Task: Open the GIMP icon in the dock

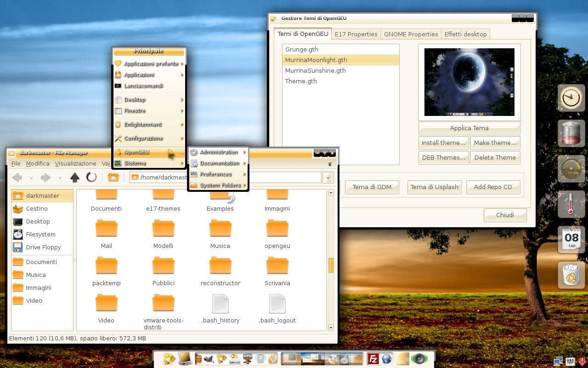Action: click(209, 358)
